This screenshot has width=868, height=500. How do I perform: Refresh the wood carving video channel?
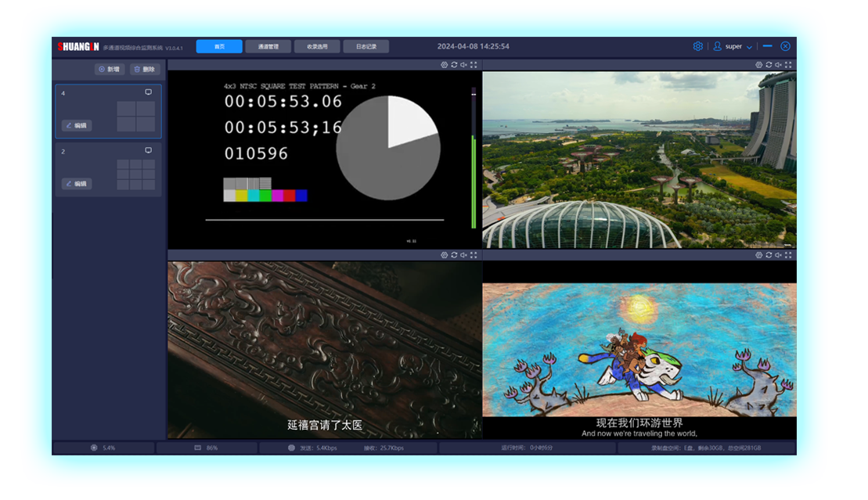coord(454,255)
